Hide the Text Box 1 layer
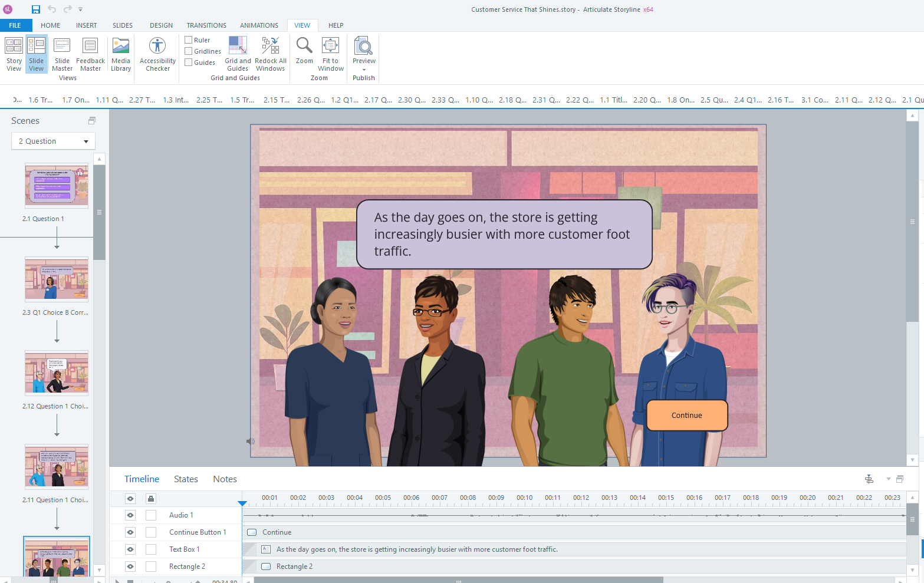Viewport: 924px width, 583px height. 130,549
